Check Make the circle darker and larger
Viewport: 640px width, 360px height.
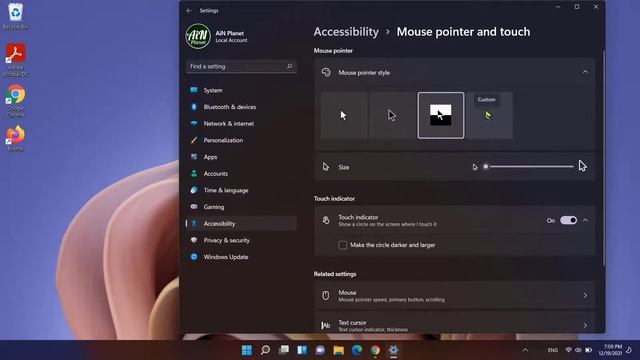(x=343, y=245)
